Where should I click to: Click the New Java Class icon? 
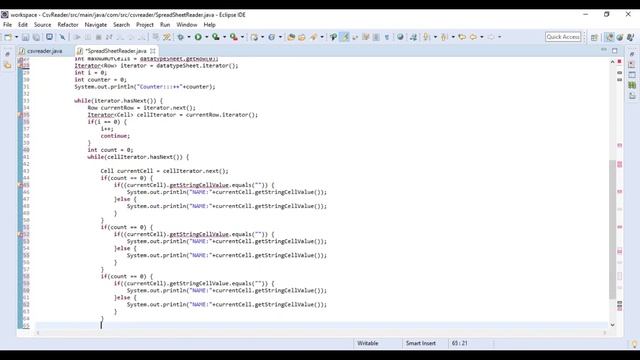pos(271,37)
